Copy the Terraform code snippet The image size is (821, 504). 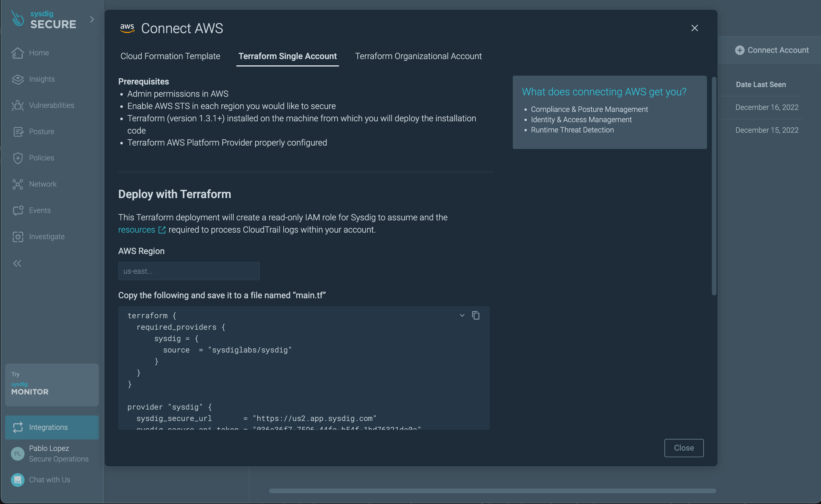(x=476, y=315)
